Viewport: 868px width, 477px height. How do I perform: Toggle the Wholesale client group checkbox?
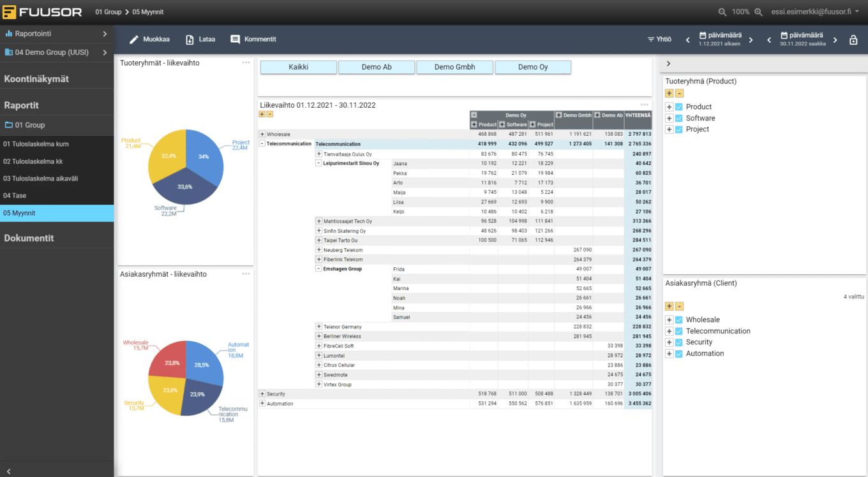(679, 320)
